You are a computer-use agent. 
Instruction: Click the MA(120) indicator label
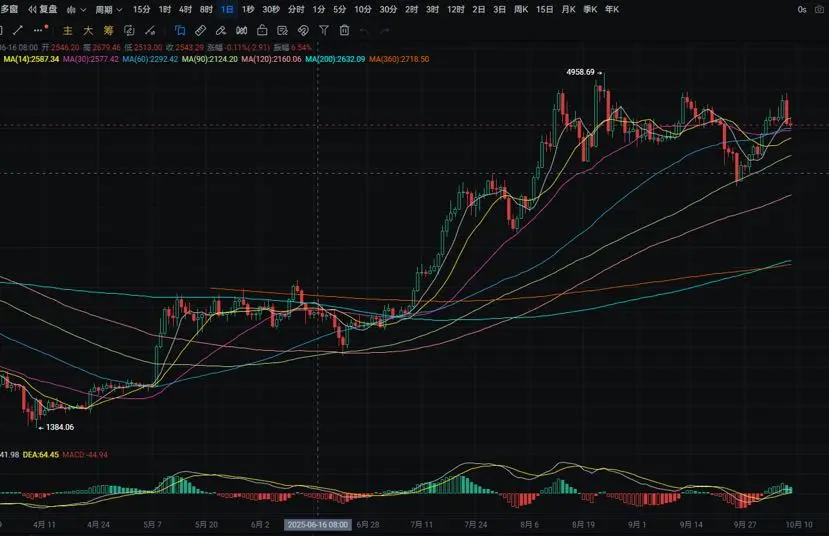click(x=271, y=59)
